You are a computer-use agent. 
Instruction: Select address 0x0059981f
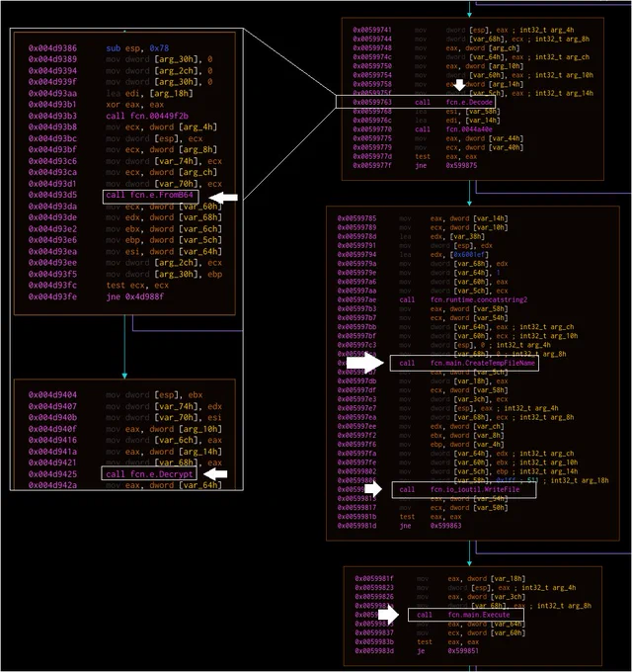[374, 578]
